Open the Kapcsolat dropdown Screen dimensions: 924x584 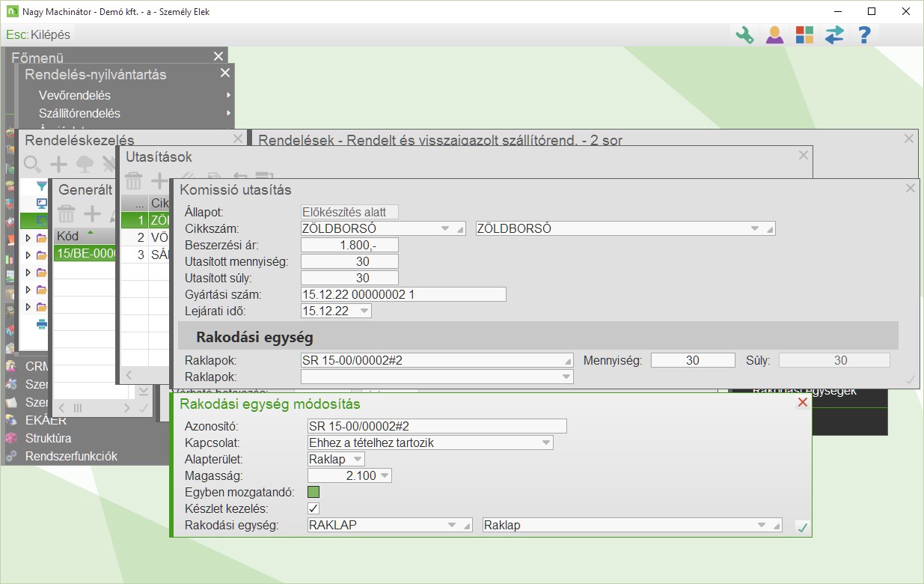click(545, 442)
